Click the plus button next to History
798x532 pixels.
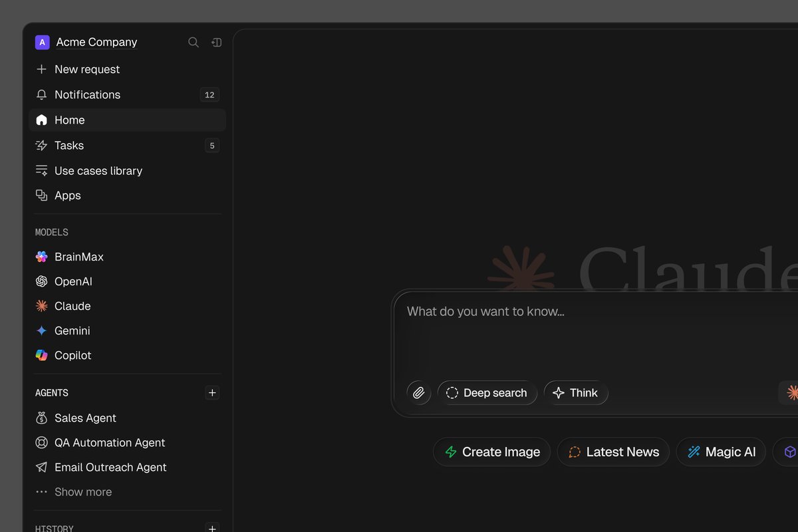point(212,529)
